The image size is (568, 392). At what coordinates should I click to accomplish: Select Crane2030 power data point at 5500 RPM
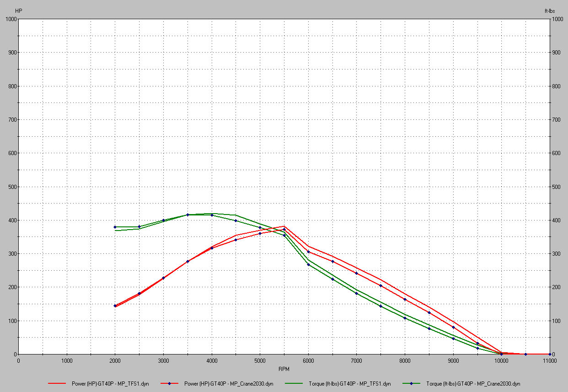click(284, 230)
